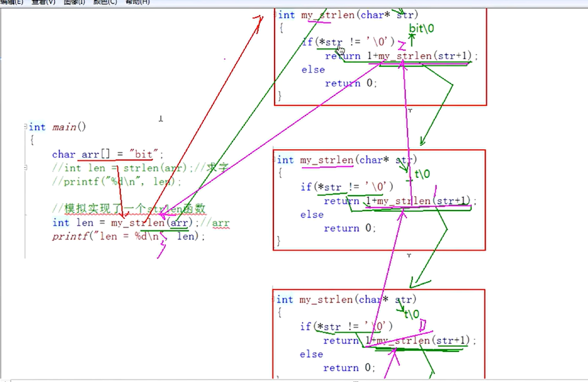Image resolution: width=588 pixels, height=382 pixels.
Task: Click the bottom box's my_strlen function signature
Action: tap(346, 299)
